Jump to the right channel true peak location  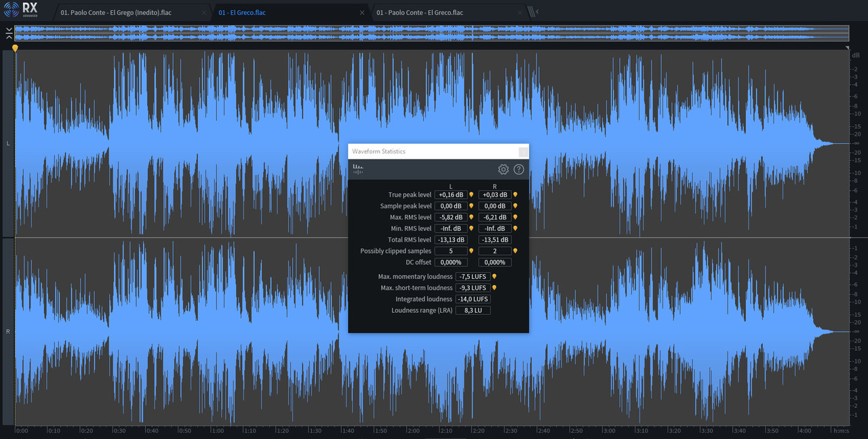(x=515, y=195)
